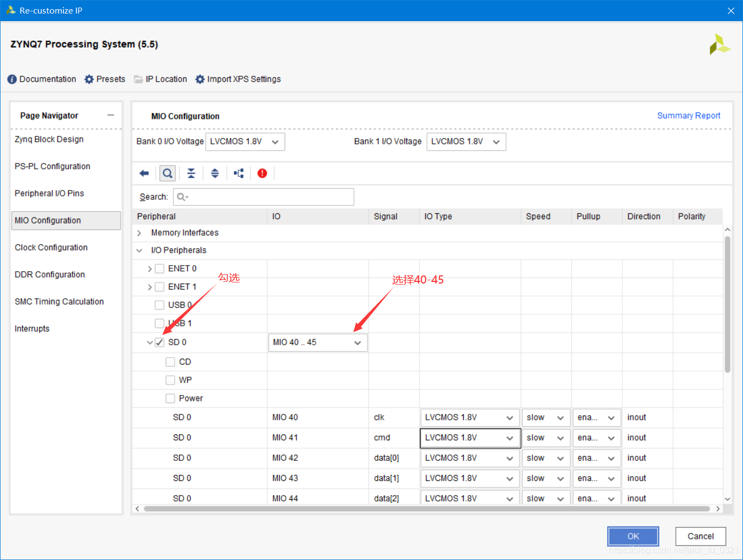Click the Peripheral column header
The image size is (743, 560).
coord(200,216)
